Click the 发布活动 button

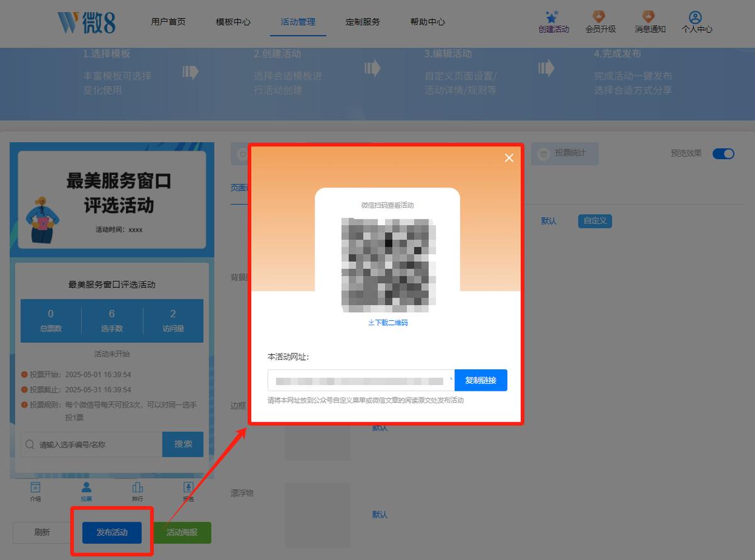112,532
